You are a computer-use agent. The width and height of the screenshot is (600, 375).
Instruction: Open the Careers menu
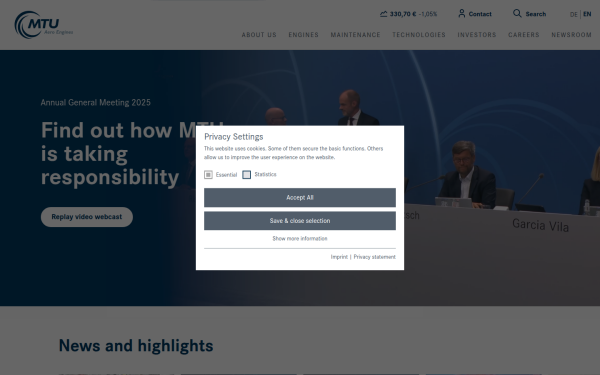pos(524,35)
